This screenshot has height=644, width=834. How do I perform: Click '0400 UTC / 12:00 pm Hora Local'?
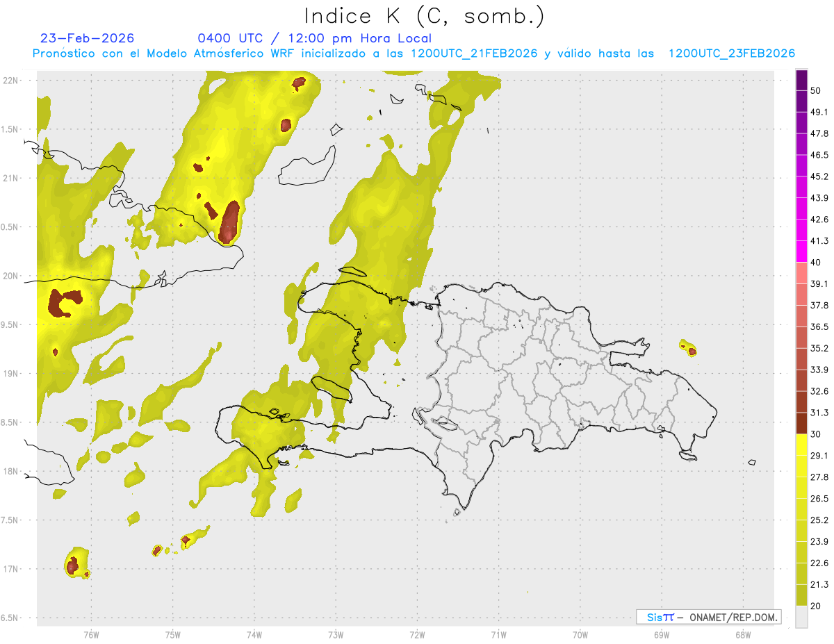314,38
